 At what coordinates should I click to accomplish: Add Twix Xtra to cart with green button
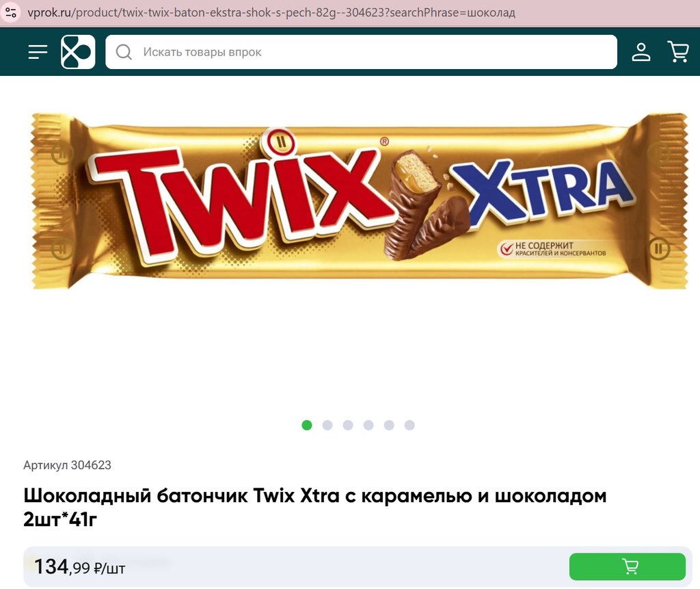[628, 566]
